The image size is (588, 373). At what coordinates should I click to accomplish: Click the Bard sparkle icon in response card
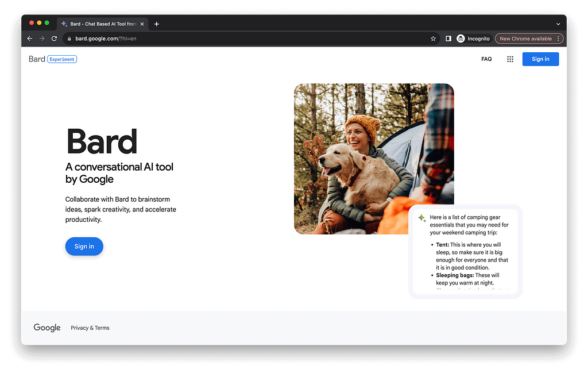click(x=422, y=218)
